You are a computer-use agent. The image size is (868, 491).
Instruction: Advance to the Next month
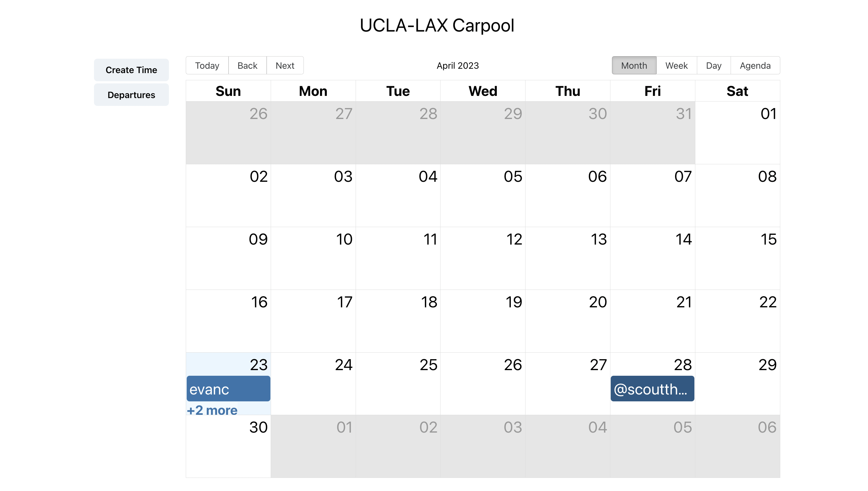click(285, 65)
